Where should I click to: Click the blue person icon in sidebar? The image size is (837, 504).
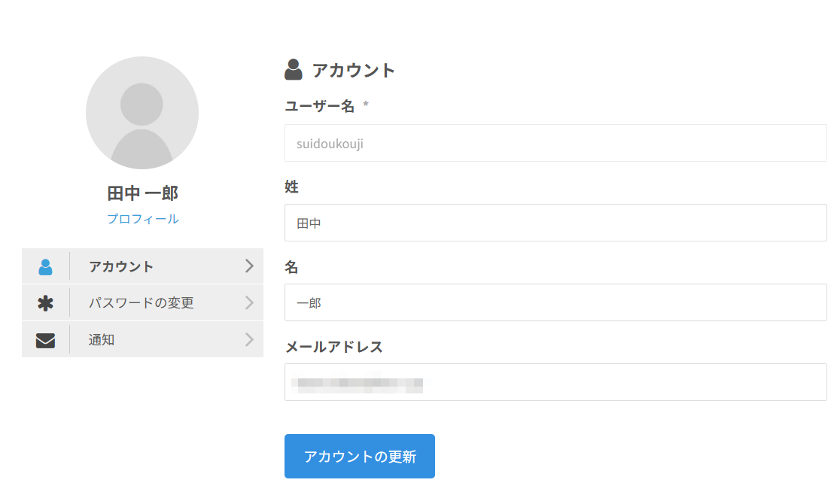point(45,266)
